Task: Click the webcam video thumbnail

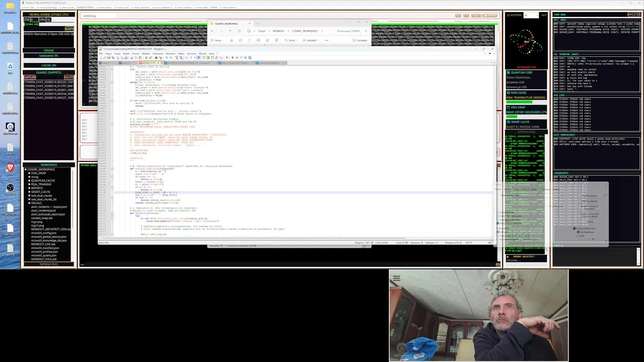Action: (x=478, y=315)
